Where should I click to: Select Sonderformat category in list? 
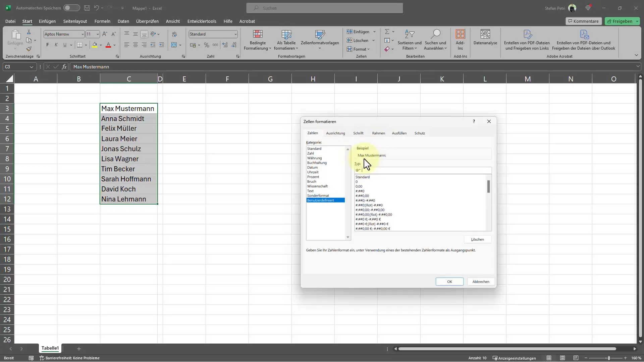(318, 195)
